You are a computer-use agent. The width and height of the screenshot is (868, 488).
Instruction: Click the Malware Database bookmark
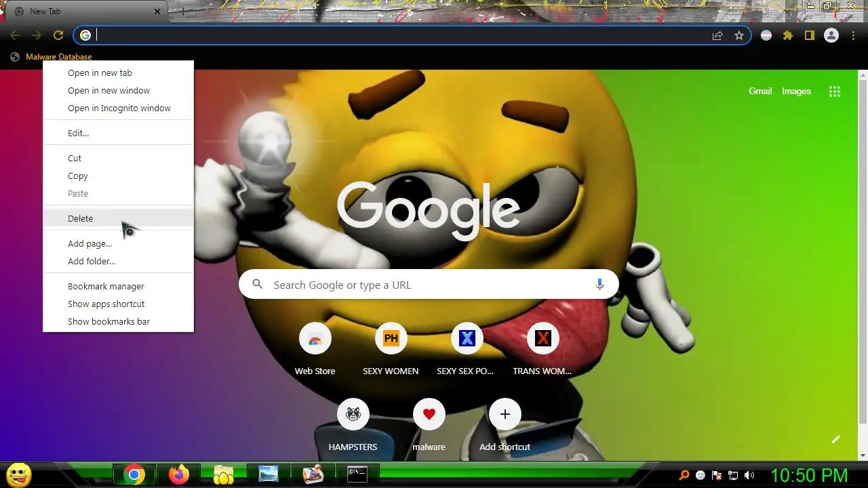pyautogui.click(x=52, y=57)
